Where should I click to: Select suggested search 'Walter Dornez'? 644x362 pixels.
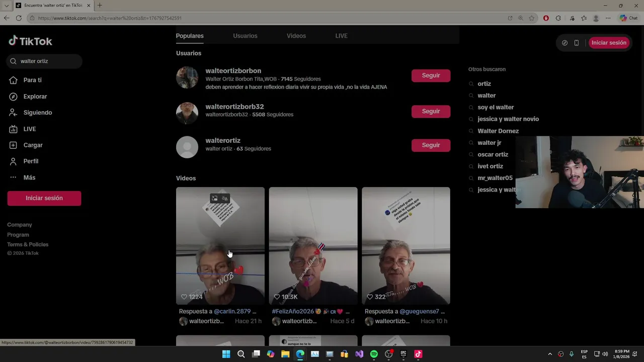498,131
